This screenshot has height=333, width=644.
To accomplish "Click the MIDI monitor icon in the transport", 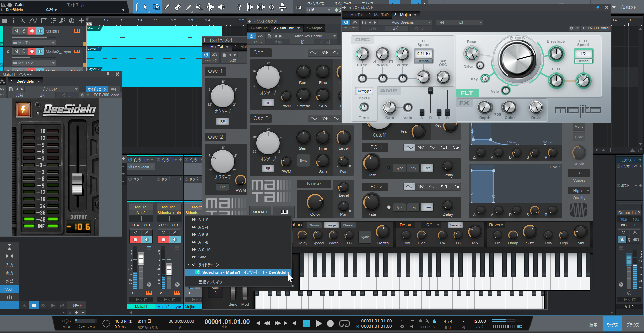I will coord(66,321).
